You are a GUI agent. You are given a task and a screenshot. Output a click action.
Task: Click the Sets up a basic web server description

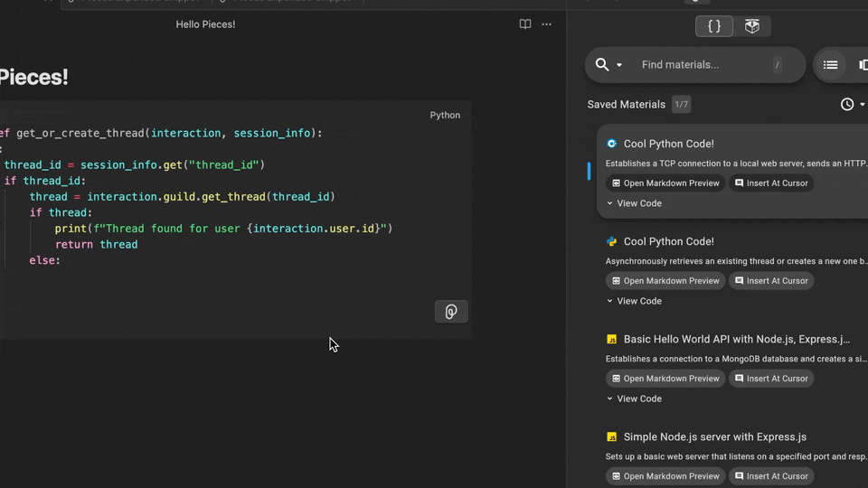[736, 456]
